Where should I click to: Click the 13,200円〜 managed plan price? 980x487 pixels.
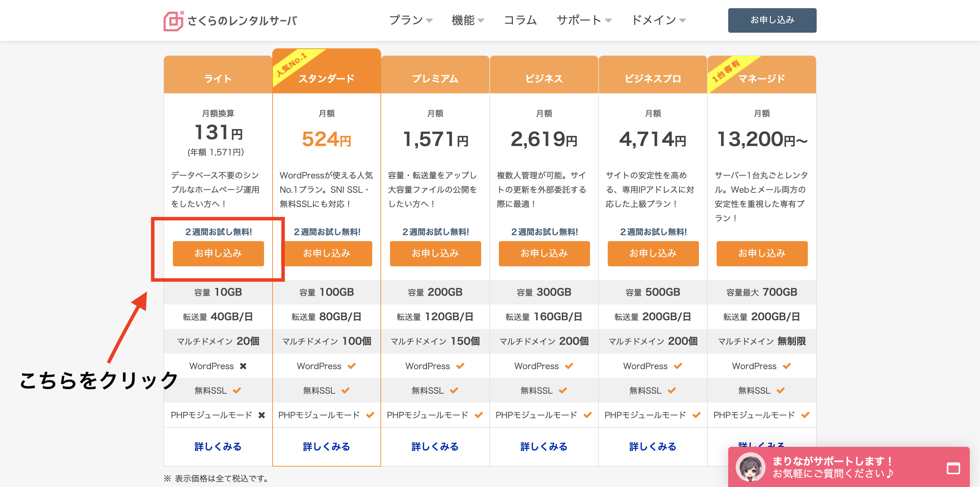pos(762,139)
